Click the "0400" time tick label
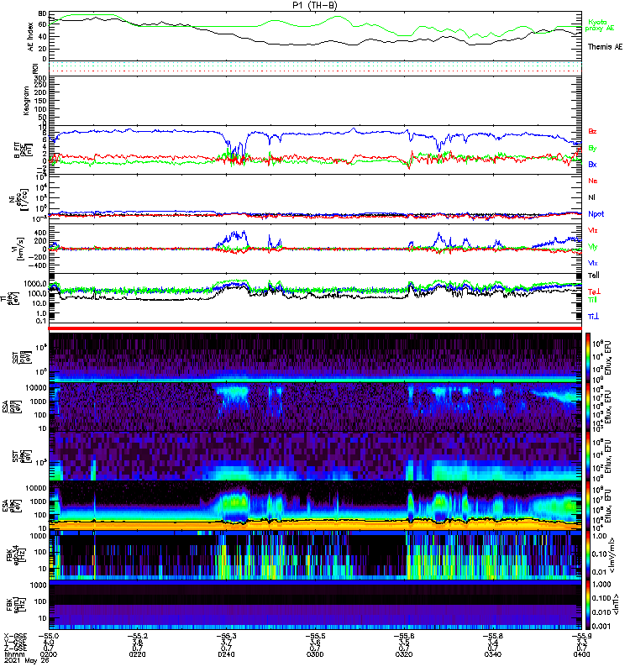Image resolution: width=630 pixels, height=672 pixels. point(581,654)
